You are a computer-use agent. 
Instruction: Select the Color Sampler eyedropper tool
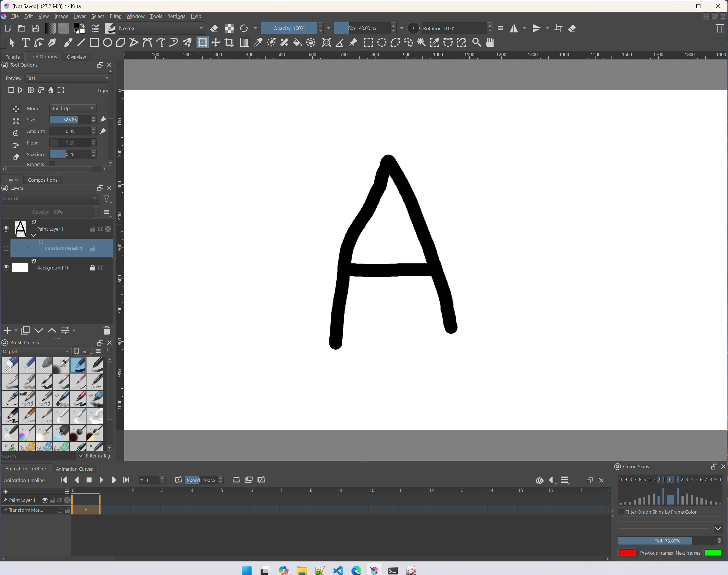point(258,42)
